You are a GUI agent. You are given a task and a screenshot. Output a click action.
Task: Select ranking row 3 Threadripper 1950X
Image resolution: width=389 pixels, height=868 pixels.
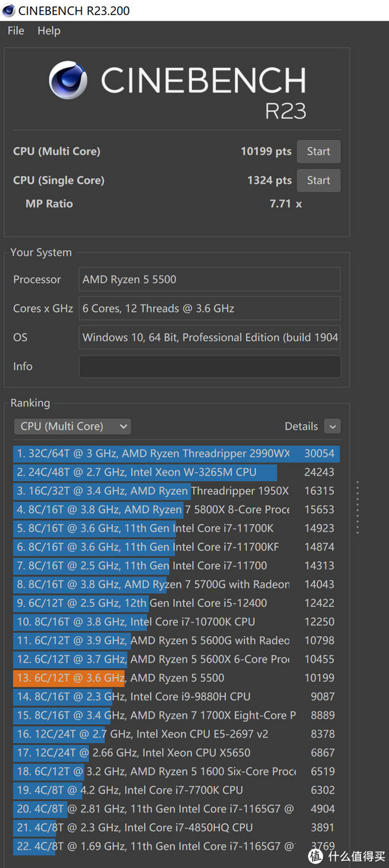(176, 491)
